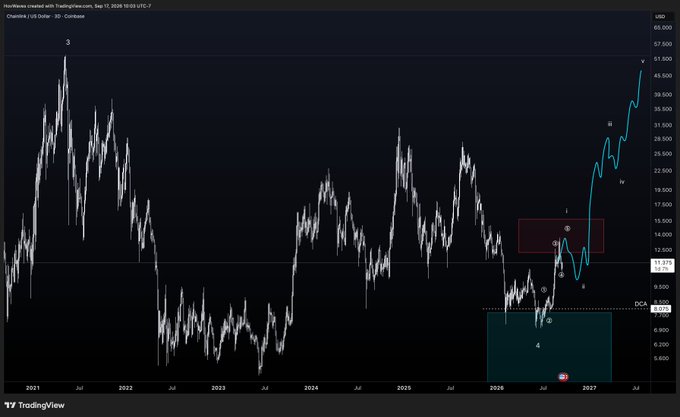Click the 28.500 price axis label
The image size is (680, 417).
663,139
